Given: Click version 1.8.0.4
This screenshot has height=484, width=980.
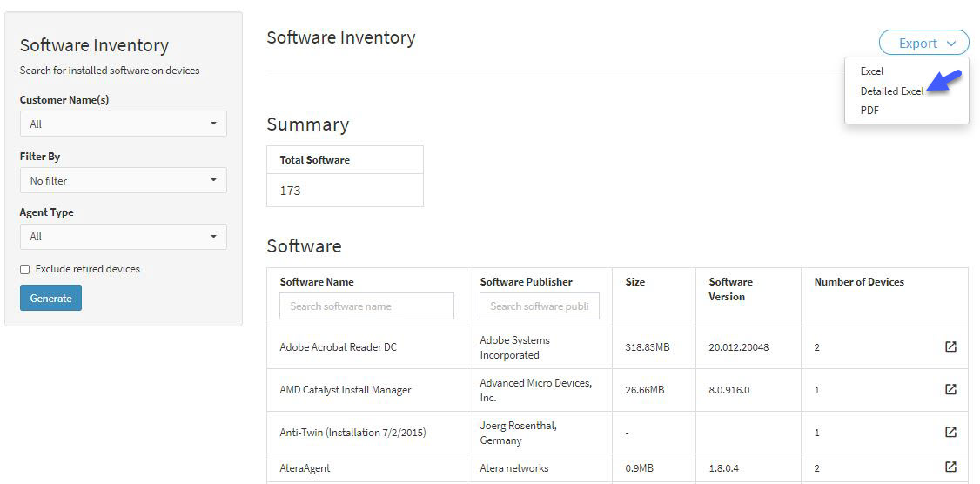Looking at the screenshot, I should pyautogui.click(x=722, y=467).
